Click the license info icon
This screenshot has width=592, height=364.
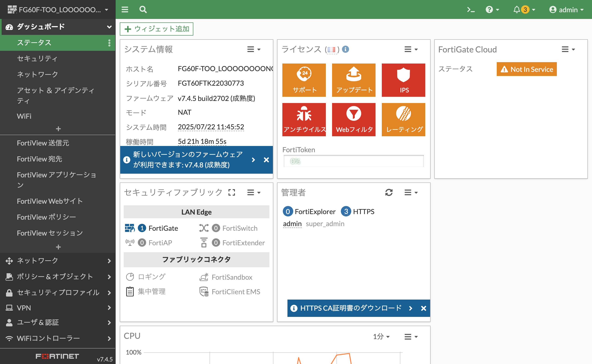click(x=345, y=49)
